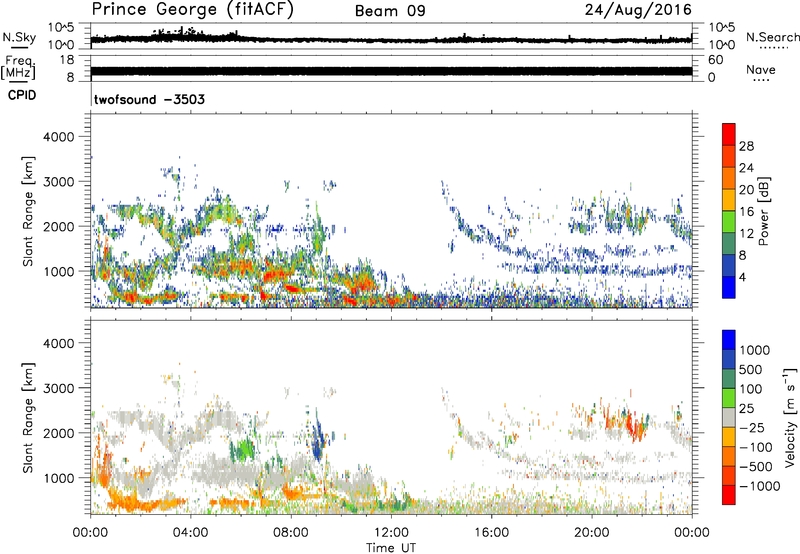Click the '20:00' time tick label
Viewport: 800px width, 554px height.
(591, 533)
